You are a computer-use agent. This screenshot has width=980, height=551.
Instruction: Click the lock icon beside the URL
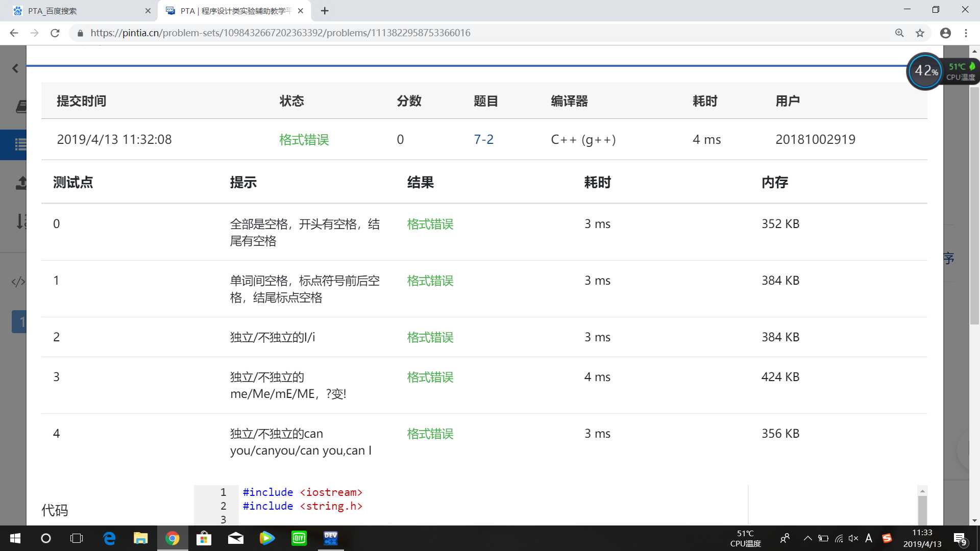tap(80, 33)
